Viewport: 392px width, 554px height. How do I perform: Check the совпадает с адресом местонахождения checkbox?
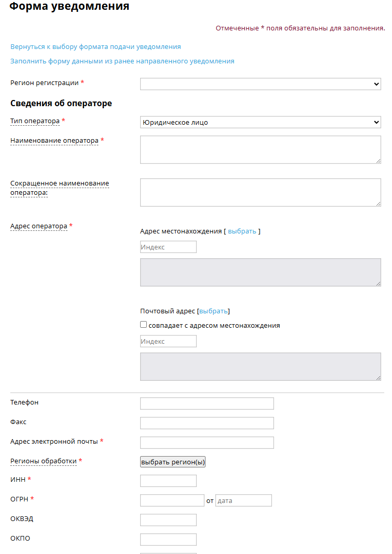(144, 325)
